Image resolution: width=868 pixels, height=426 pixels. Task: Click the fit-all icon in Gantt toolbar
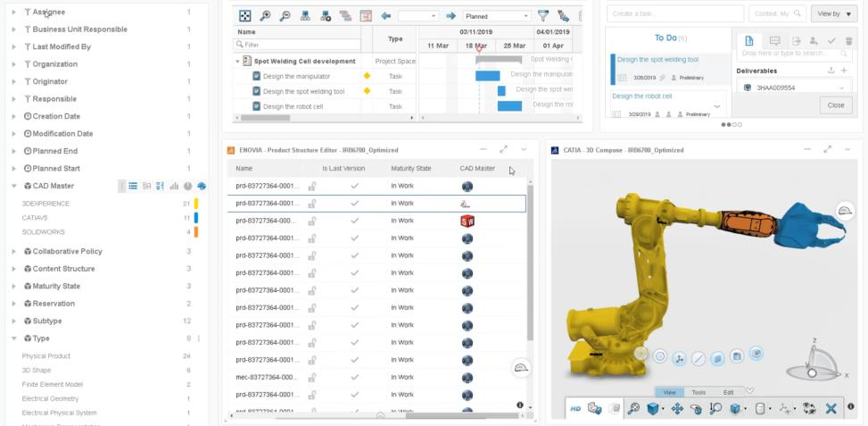pyautogui.click(x=245, y=16)
